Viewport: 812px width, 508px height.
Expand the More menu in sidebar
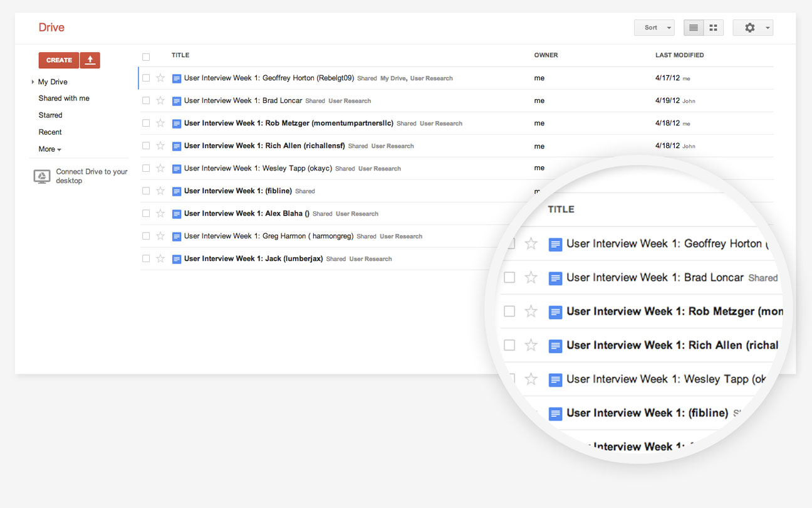[x=49, y=149]
